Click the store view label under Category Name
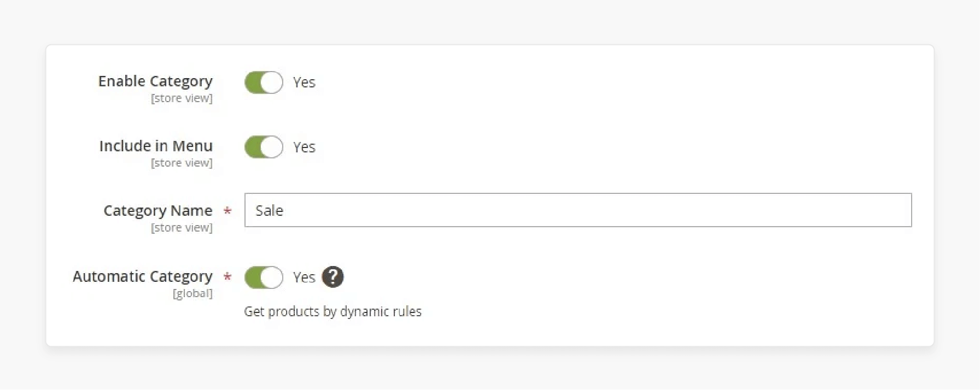The height and width of the screenshot is (390, 980). 182,228
